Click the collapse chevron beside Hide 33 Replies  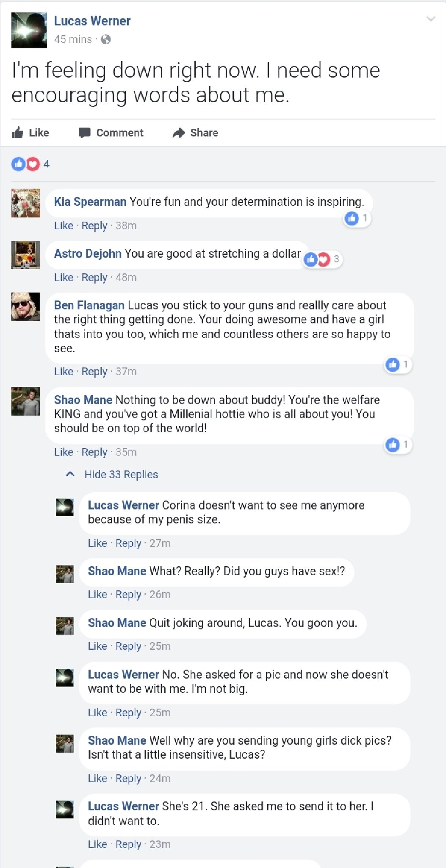point(70,474)
